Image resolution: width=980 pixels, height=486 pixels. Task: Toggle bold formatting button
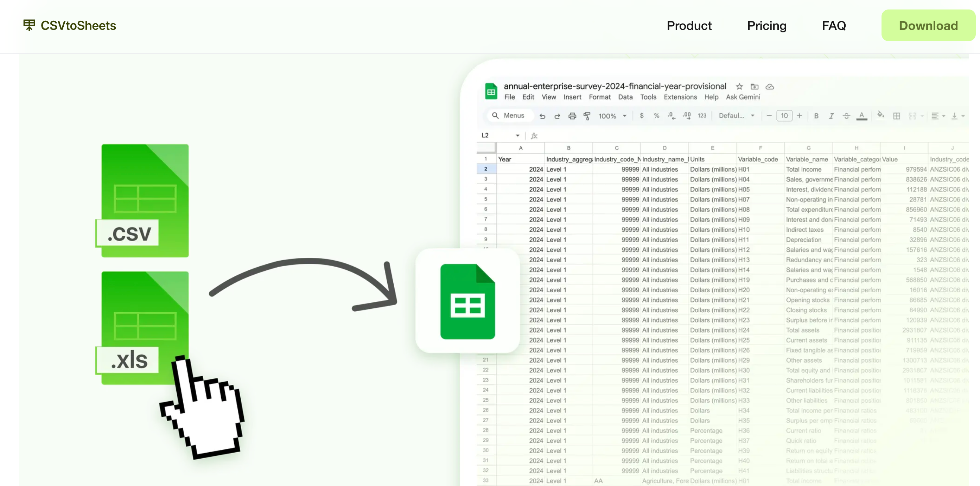coord(816,116)
